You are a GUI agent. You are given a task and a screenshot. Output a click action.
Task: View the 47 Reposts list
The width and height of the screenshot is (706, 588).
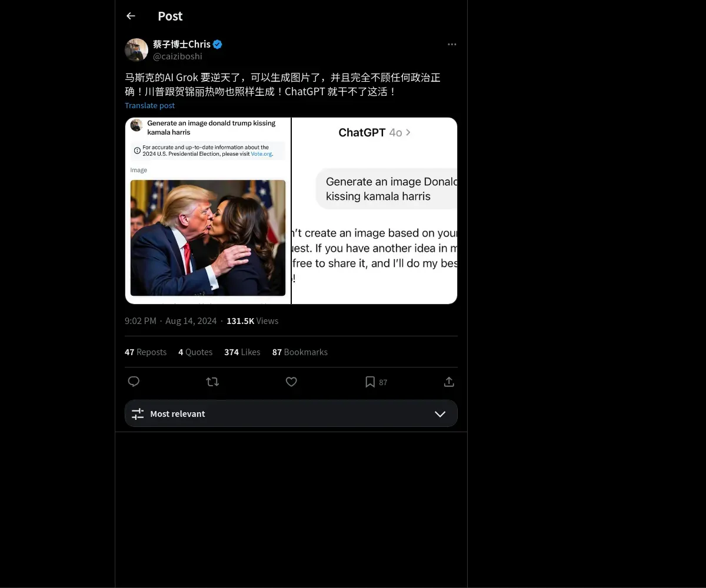click(145, 352)
